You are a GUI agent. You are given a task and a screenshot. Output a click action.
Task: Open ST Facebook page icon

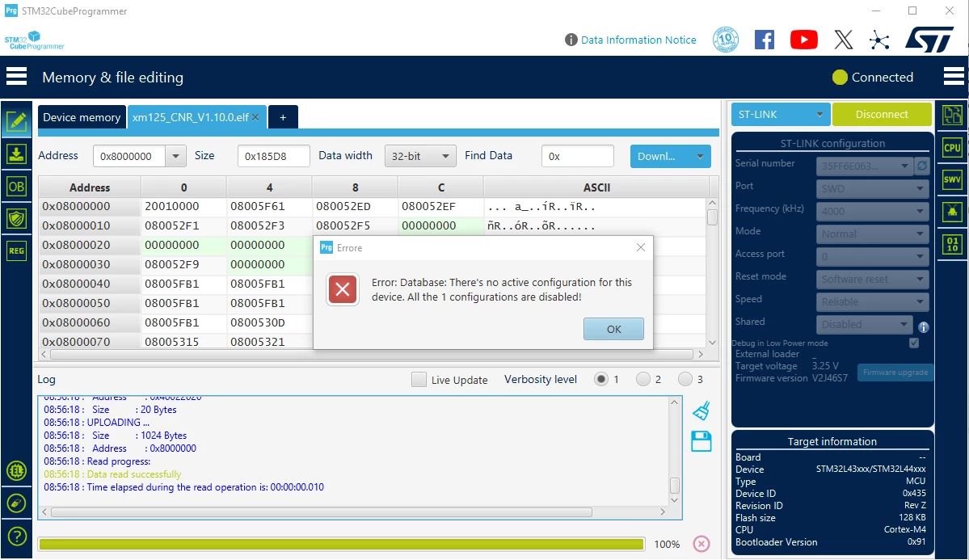(765, 40)
